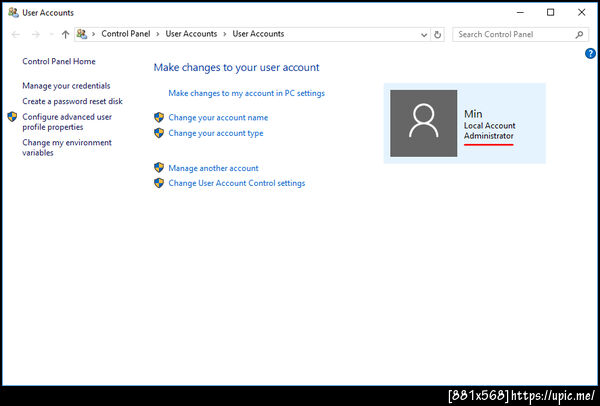Click Manage another account link

(x=214, y=168)
